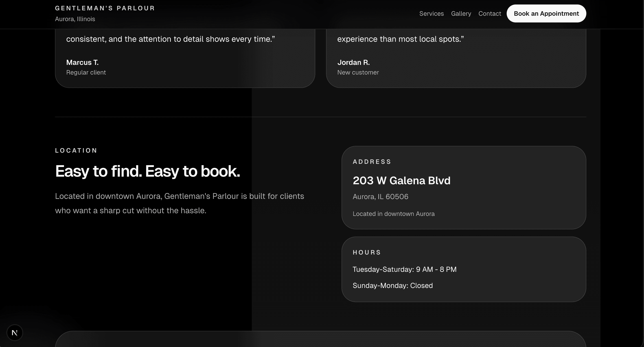Image resolution: width=644 pixels, height=347 pixels.
Task: Click the LOCATION section label
Action: point(76,151)
